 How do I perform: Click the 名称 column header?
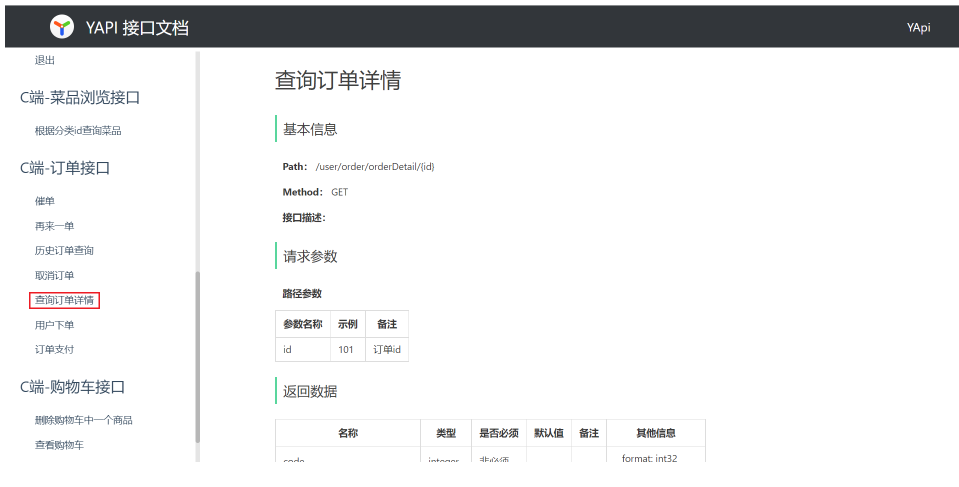click(348, 433)
